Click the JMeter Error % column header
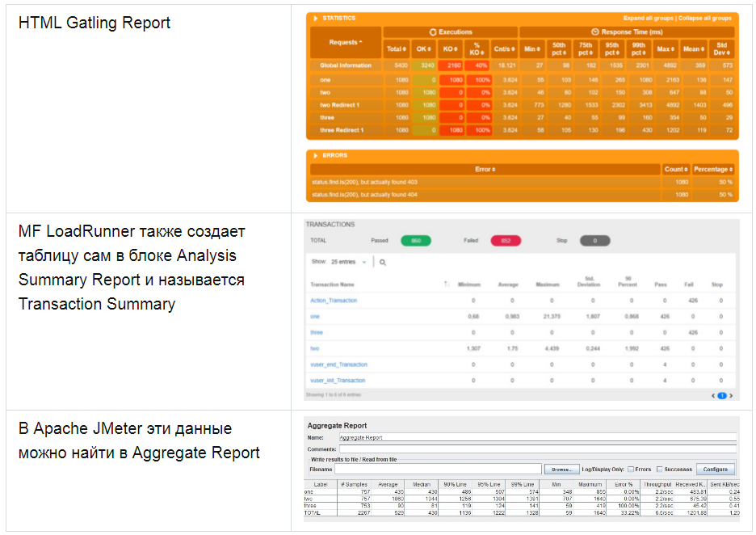The image size is (756, 535). pos(623,484)
